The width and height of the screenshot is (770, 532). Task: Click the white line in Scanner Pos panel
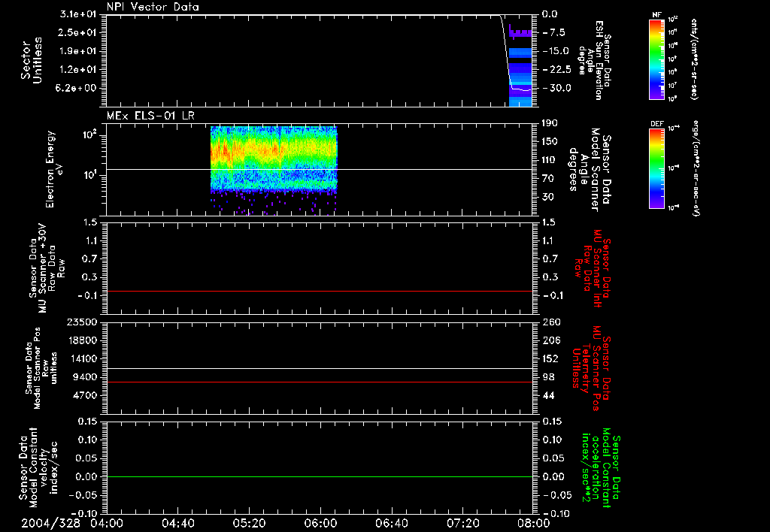319,368
